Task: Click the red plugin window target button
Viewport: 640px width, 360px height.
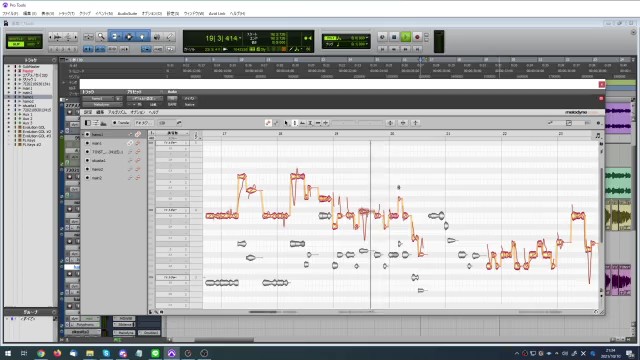Action: pos(601,98)
